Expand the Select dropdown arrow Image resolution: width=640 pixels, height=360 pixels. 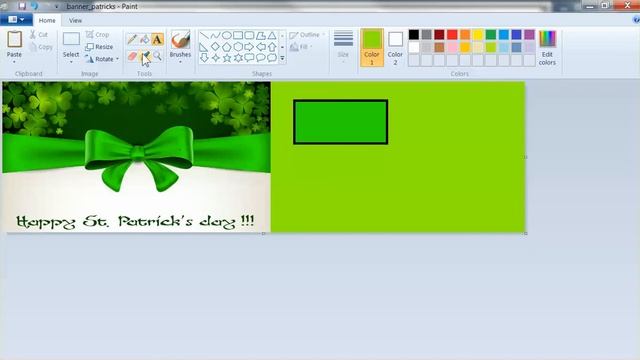71,62
